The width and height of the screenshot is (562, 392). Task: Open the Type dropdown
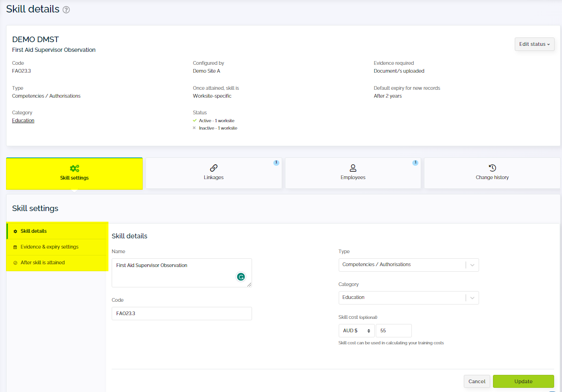click(x=472, y=264)
